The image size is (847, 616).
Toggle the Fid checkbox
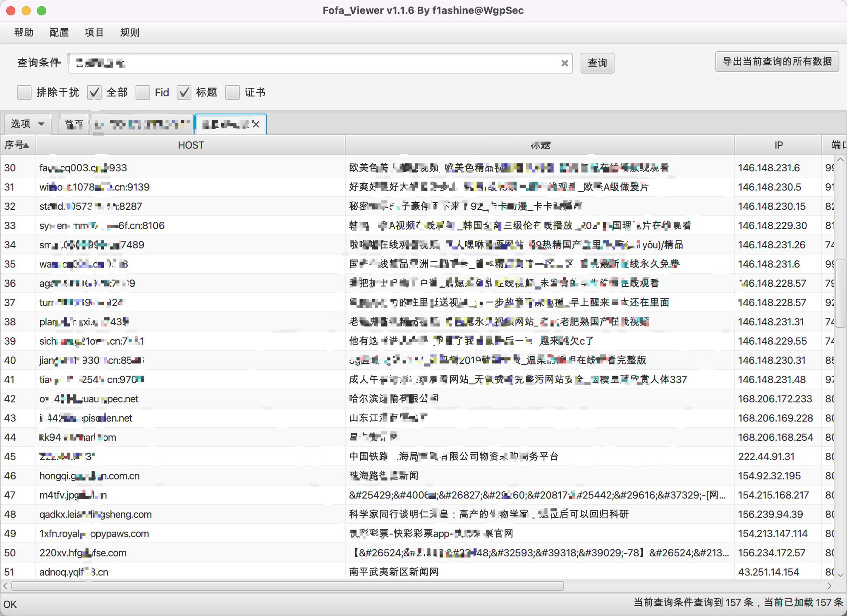pos(143,92)
